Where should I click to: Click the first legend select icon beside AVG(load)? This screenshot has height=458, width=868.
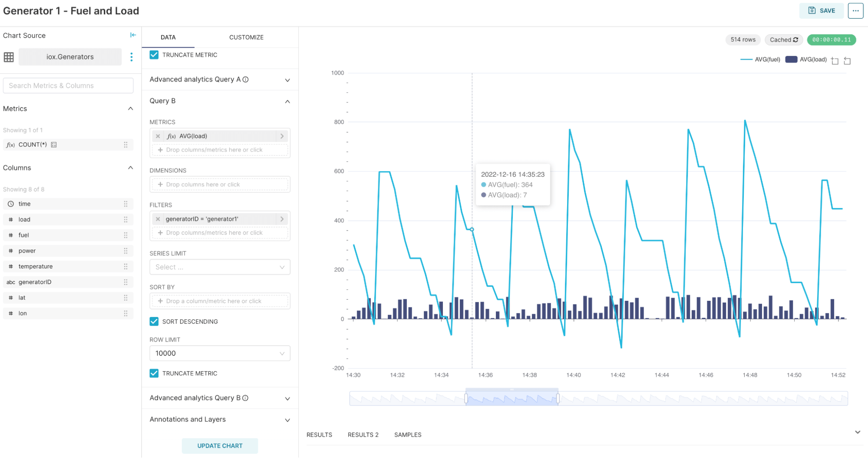pos(835,61)
